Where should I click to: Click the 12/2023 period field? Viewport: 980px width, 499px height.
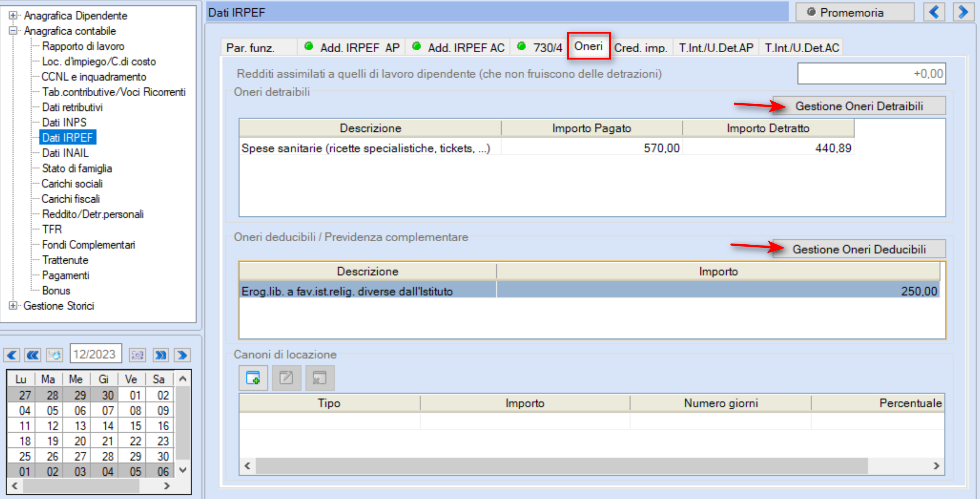[x=95, y=354]
